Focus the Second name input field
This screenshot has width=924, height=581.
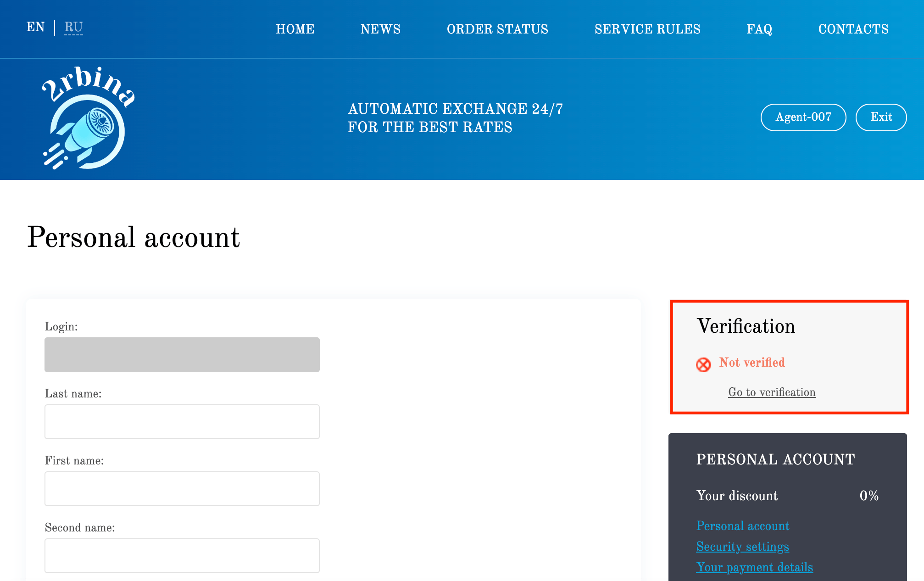[182, 556]
